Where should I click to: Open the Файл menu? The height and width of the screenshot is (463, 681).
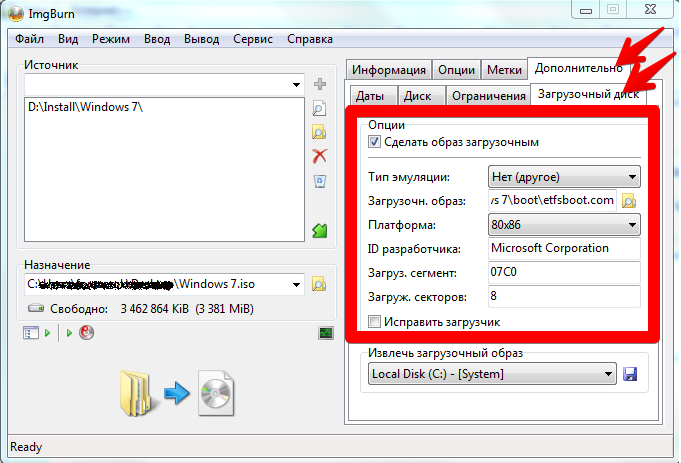pyautogui.click(x=30, y=39)
